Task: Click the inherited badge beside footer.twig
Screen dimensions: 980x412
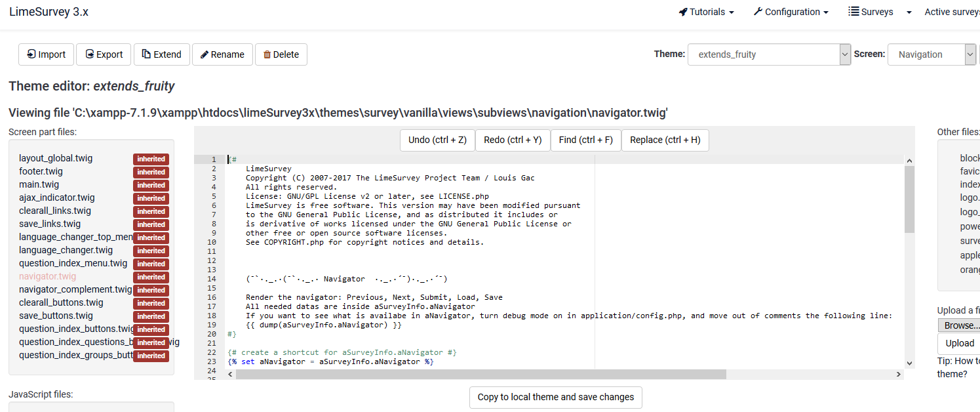Action: (x=151, y=172)
